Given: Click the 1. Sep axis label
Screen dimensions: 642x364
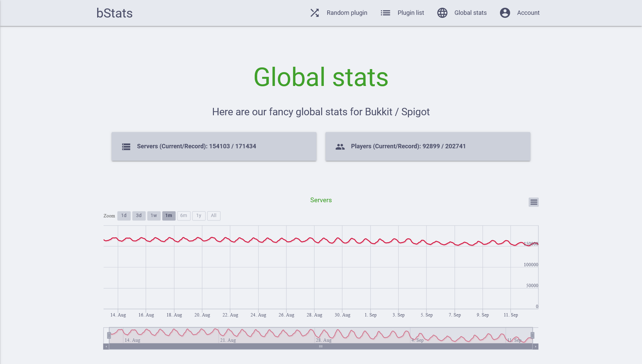Looking at the screenshot, I should 370,315.
